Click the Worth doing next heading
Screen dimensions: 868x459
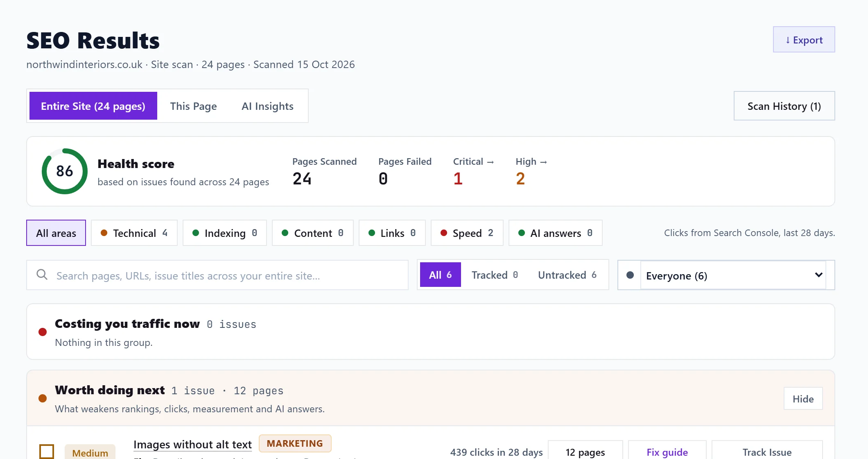click(x=110, y=390)
